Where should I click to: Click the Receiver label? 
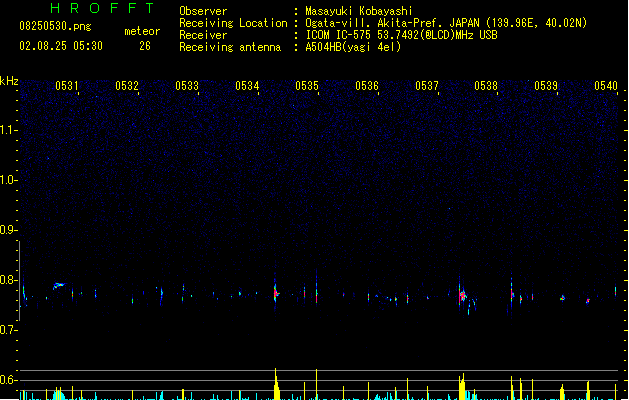click(203, 35)
